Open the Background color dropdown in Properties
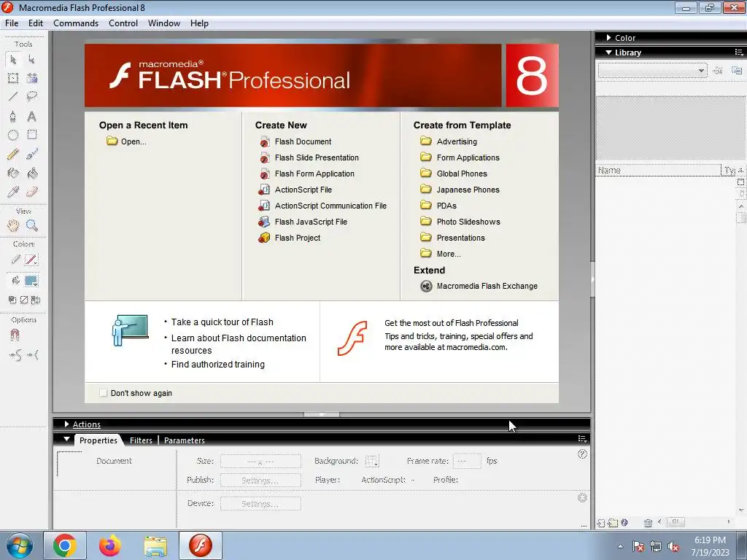The height and width of the screenshot is (560, 747). (371, 461)
